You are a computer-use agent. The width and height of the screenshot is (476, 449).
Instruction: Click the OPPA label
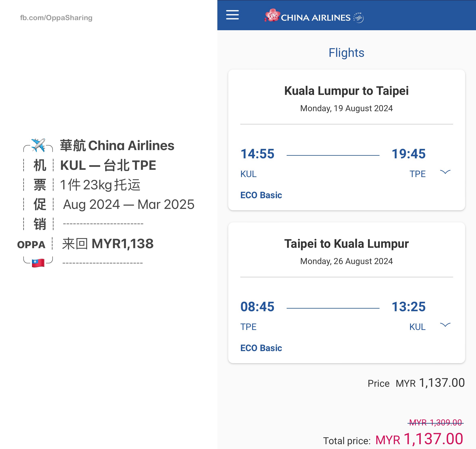pyautogui.click(x=31, y=245)
